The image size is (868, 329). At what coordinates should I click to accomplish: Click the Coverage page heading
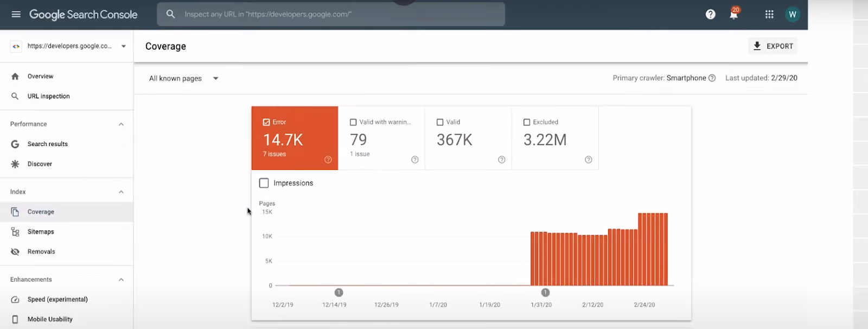click(165, 47)
